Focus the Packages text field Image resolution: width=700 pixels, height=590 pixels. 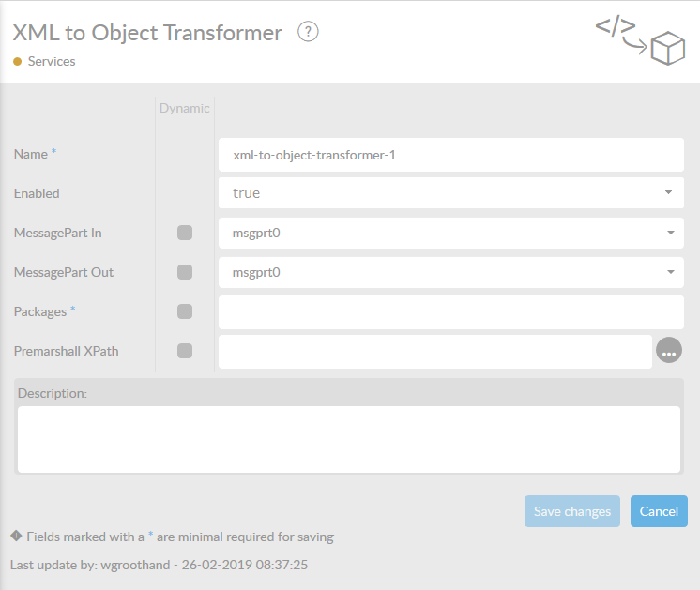pos(450,311)
